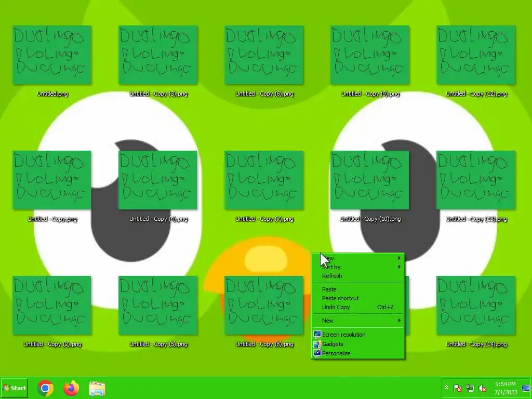Choose Paste in the context menu
532x399 pixels.
pyautogui.click(x=358, y=289)
